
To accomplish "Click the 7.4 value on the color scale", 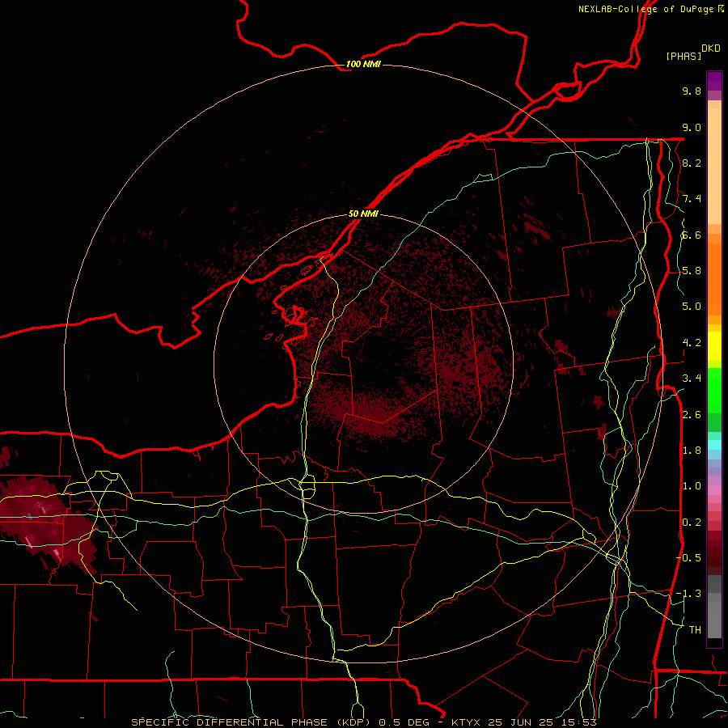I will [692, 199].
